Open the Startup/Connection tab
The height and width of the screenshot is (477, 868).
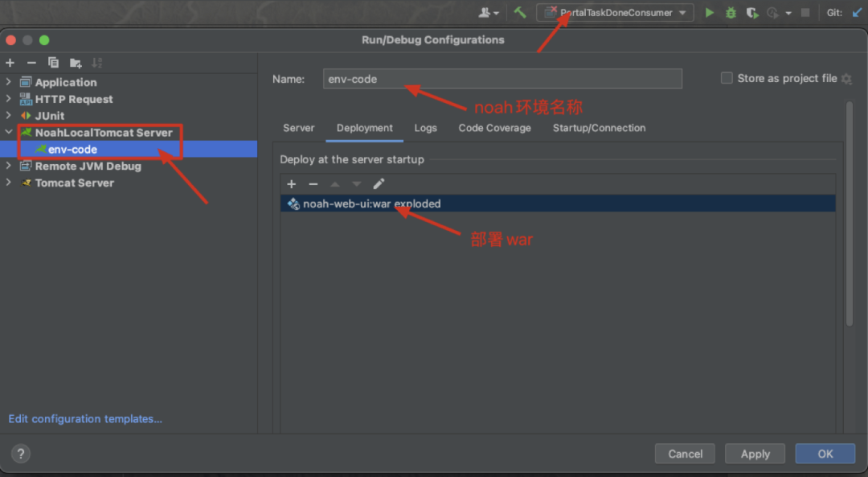599,128
